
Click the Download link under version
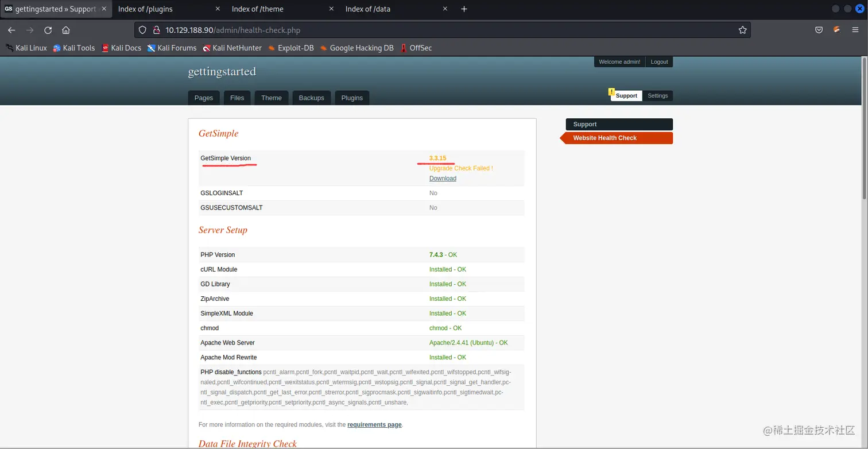[443, 179]
